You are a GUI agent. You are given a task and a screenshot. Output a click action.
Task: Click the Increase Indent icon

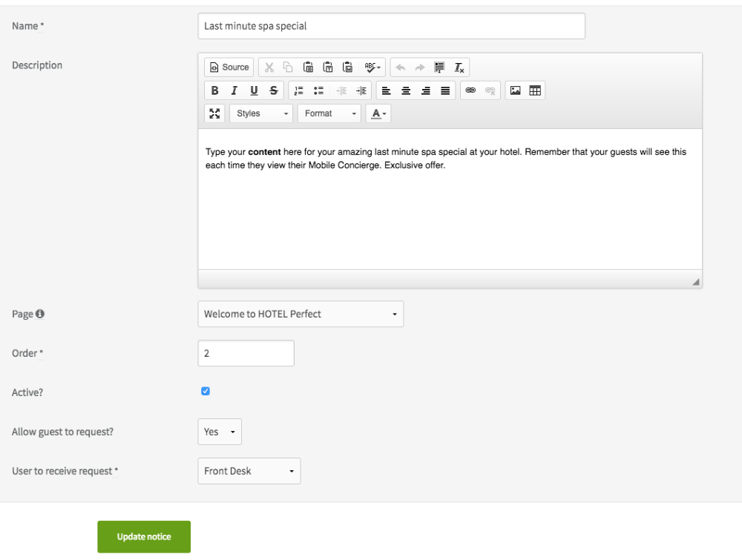[x=361, y=90]
